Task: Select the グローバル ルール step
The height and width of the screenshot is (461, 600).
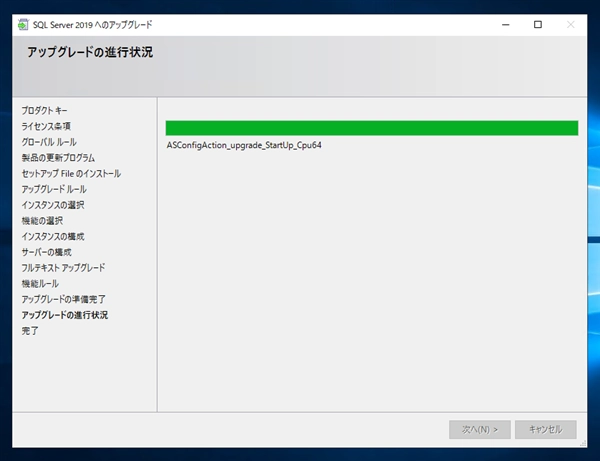Action: point(49,142)
